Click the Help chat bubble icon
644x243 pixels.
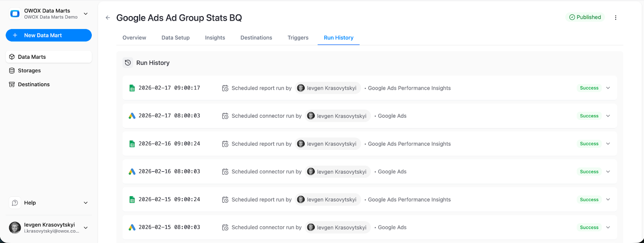[x=15, y=203]
